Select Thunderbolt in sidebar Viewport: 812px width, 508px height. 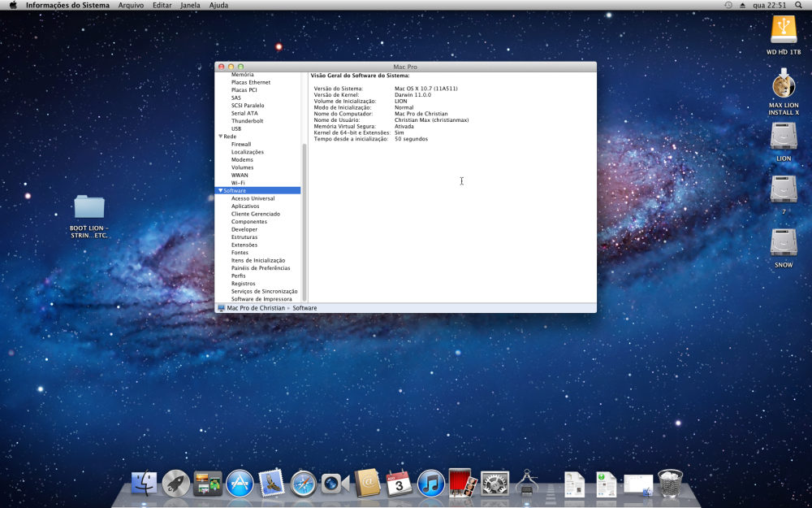[247, 121]
